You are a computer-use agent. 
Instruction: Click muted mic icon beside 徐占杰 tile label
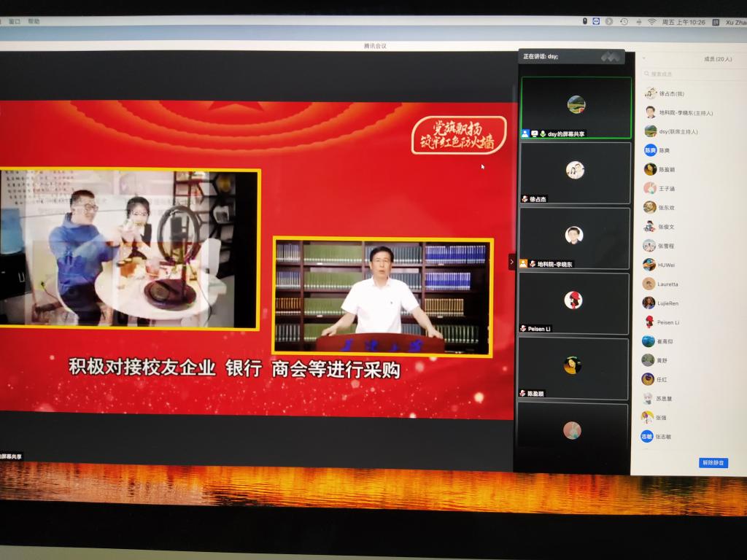(524, 199)
